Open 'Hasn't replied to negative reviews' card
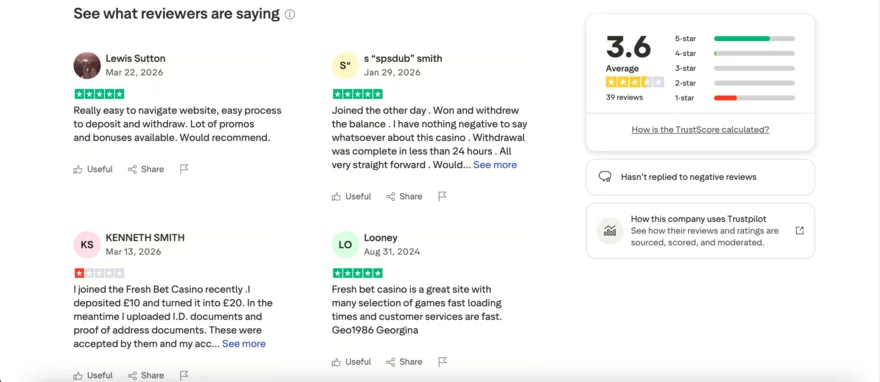880x382 pixels. 700,177
